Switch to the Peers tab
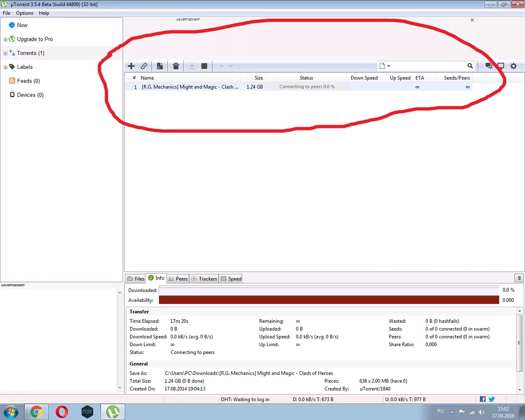 [178, 278]
